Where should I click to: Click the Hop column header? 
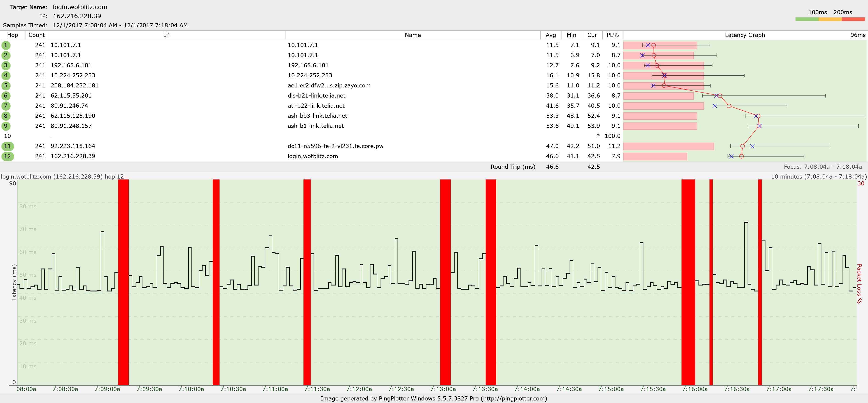[x=12, y=35]
